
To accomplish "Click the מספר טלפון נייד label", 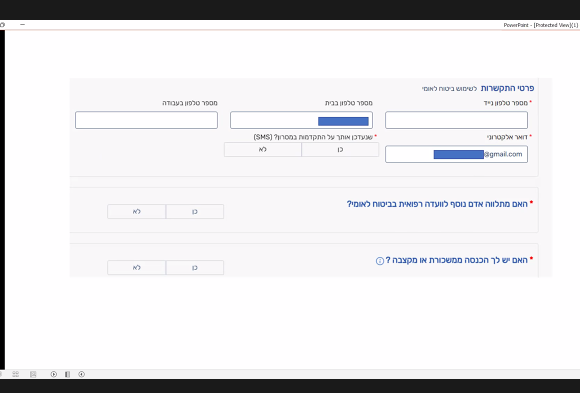I will tap(506, 103).
